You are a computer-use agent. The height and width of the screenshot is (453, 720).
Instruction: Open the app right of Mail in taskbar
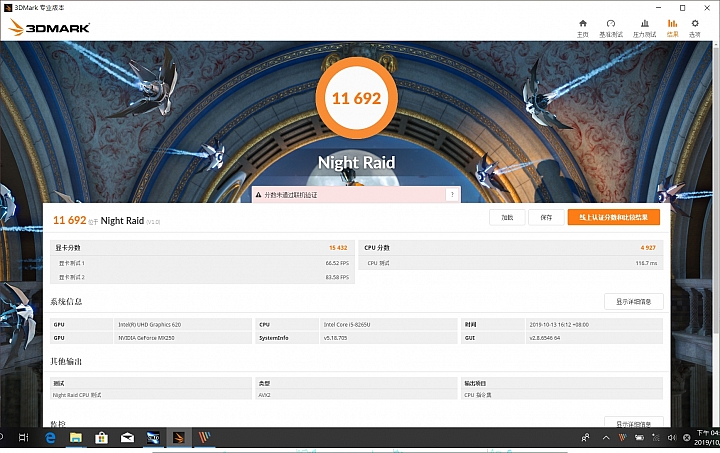[x=153, y=438]
